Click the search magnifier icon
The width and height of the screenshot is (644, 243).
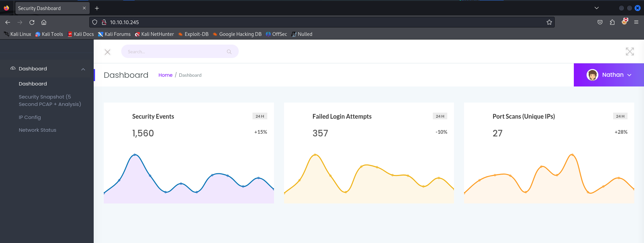(x=229, y=52)
